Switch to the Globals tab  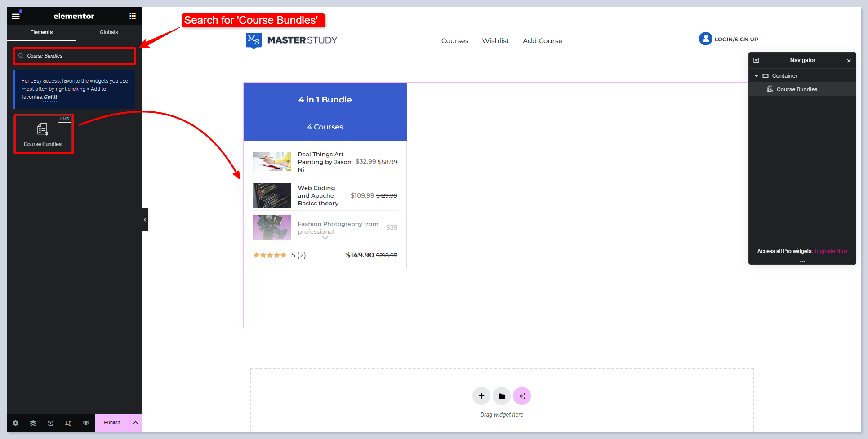tap(109, 32)
